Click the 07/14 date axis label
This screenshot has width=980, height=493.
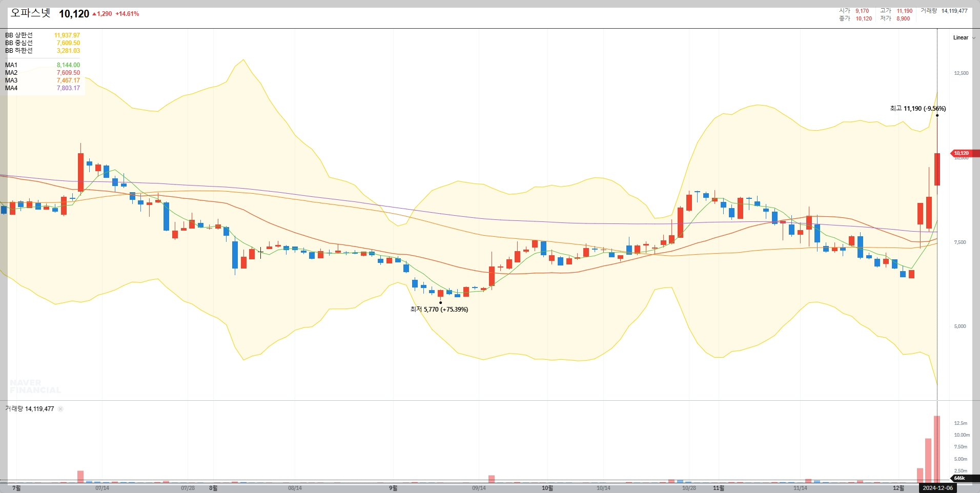[102, 488]
